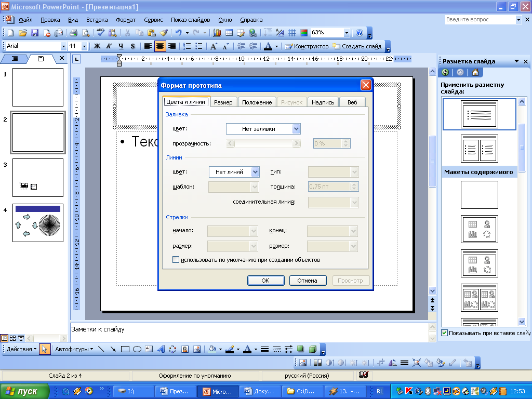
Task: Select the Oval drawing tool
Action: (137, 349)
